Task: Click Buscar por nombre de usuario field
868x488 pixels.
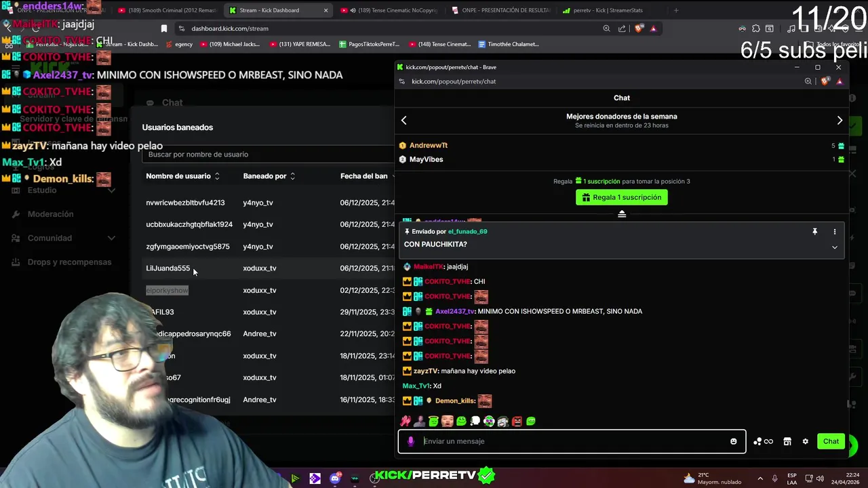Action: 269,155
